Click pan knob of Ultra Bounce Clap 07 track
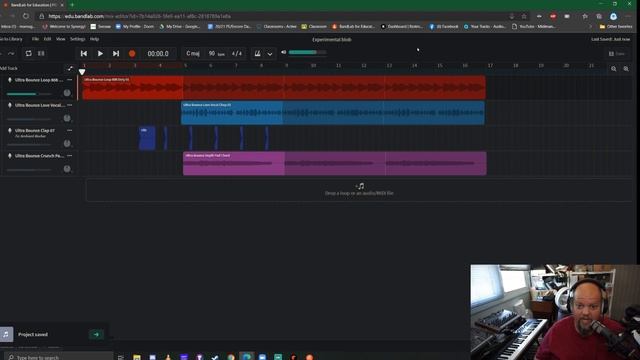 coord(67,144)
